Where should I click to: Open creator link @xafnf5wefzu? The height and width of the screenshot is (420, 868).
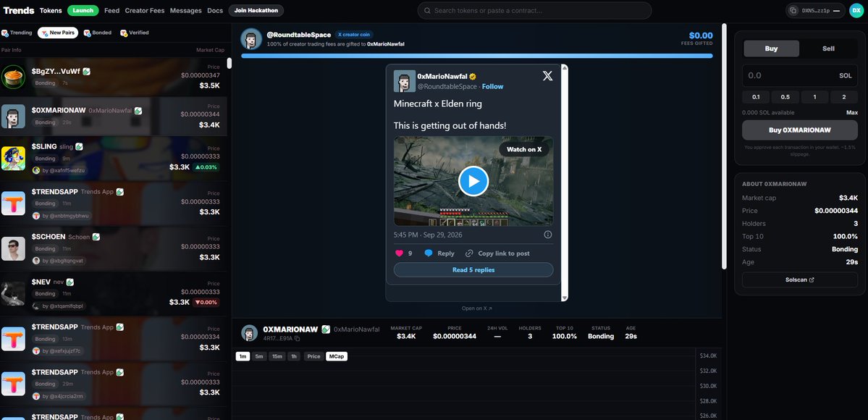(x=60, y=170)
